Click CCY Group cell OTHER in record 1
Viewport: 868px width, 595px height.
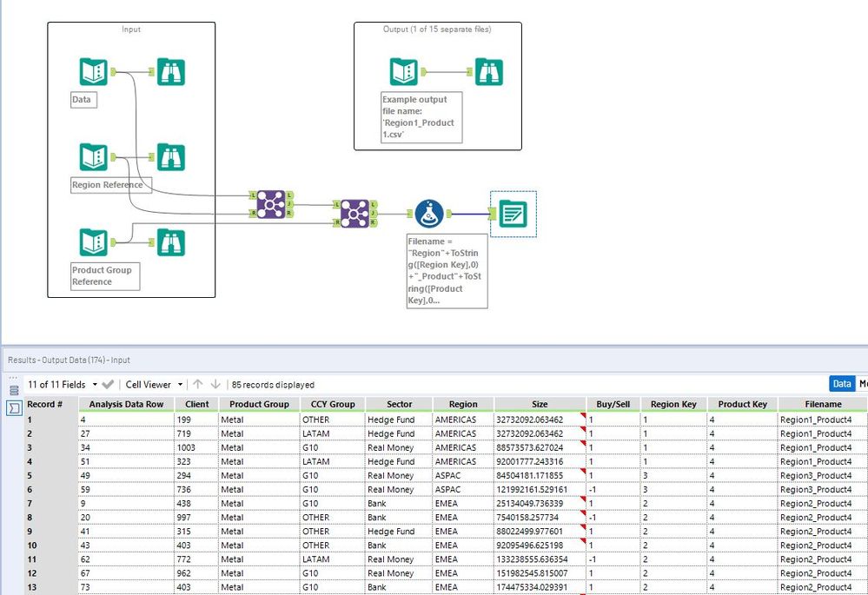(333, 420)
